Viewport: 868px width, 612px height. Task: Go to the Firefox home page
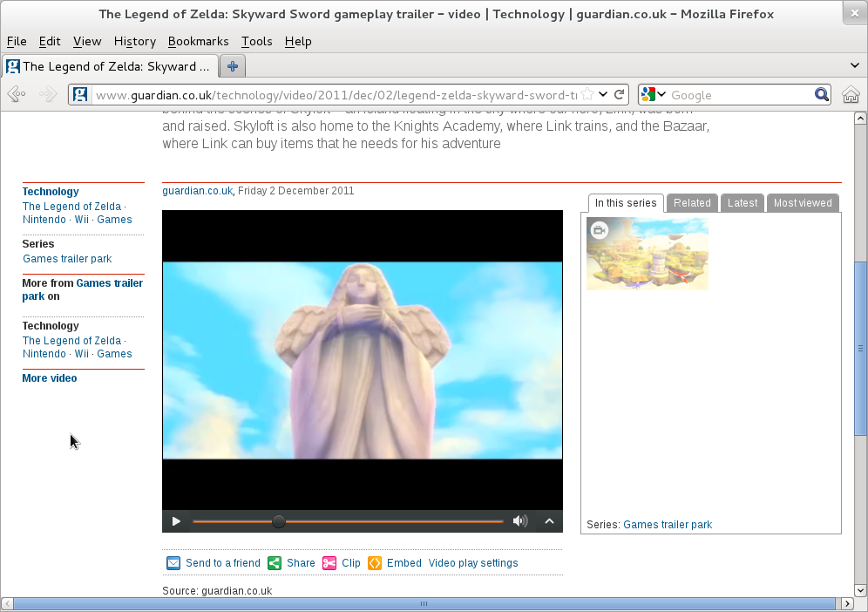point(851,95)
